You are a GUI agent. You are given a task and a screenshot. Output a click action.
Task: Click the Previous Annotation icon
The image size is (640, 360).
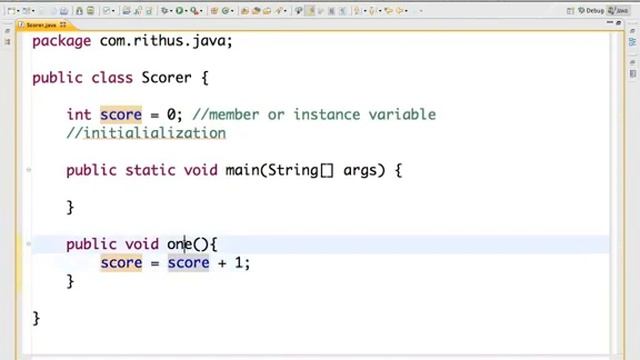[372, 11]
